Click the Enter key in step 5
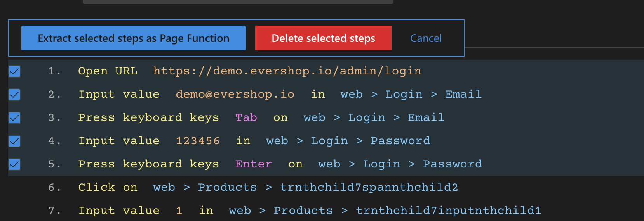 point(253,164)
